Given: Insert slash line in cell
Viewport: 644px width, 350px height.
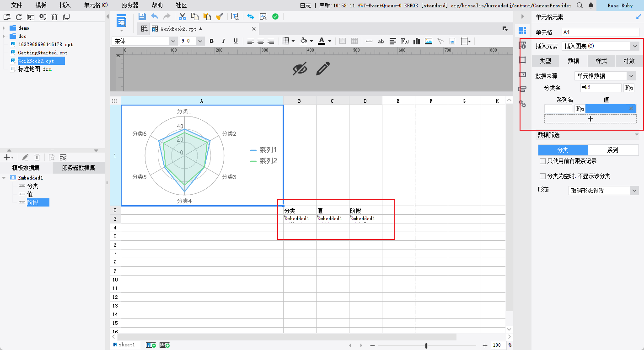Looking at the screenshot, I should pos(440,41).
